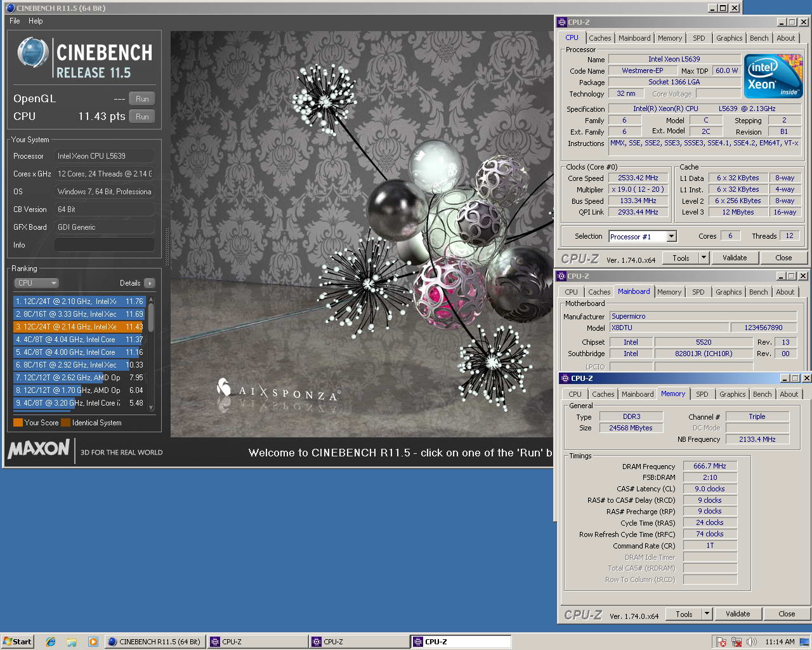Click the Cinebench globe logo
The width and height of the screenshot is (812, 650).
point(32,53)
